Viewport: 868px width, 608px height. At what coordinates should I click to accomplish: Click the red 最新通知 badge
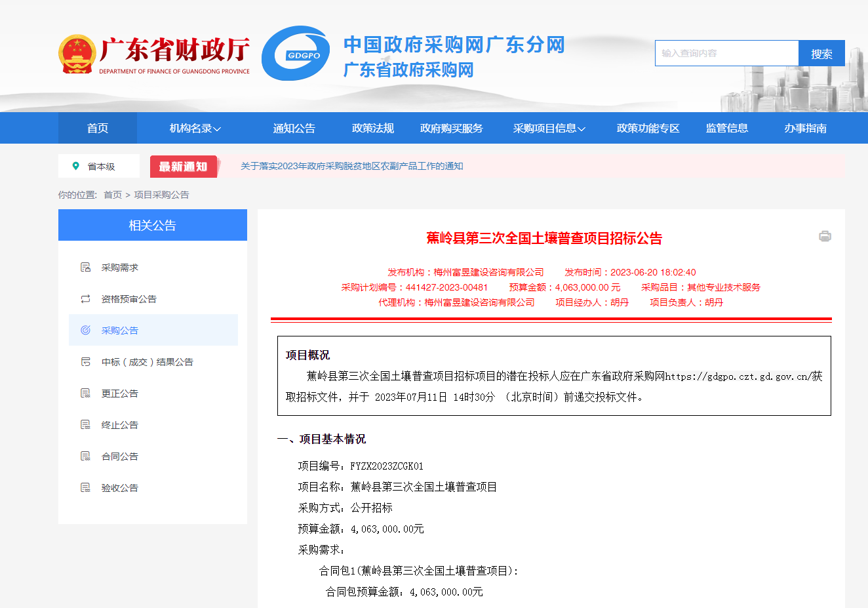(184, 166)
